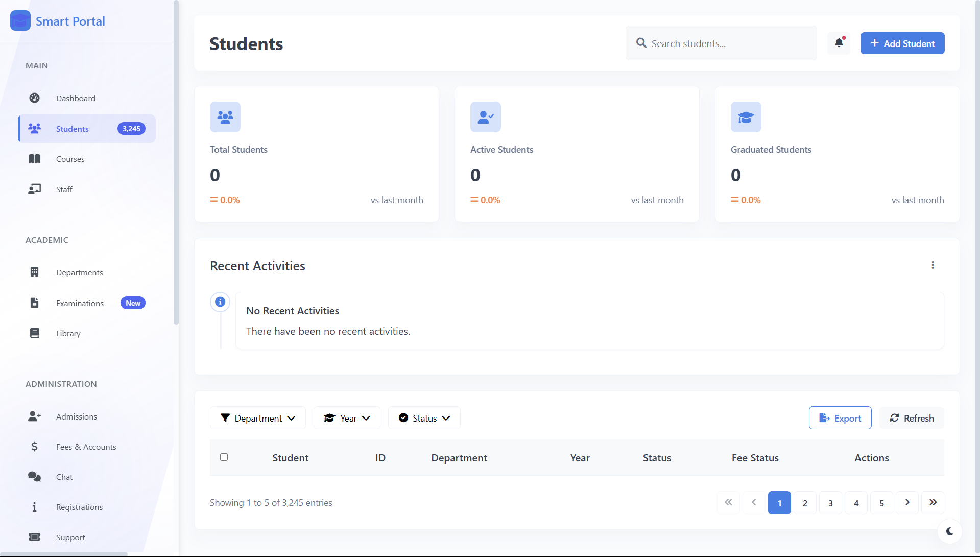Open the Recent Activities options menu

pyautogui.click(x=933, y=265)
